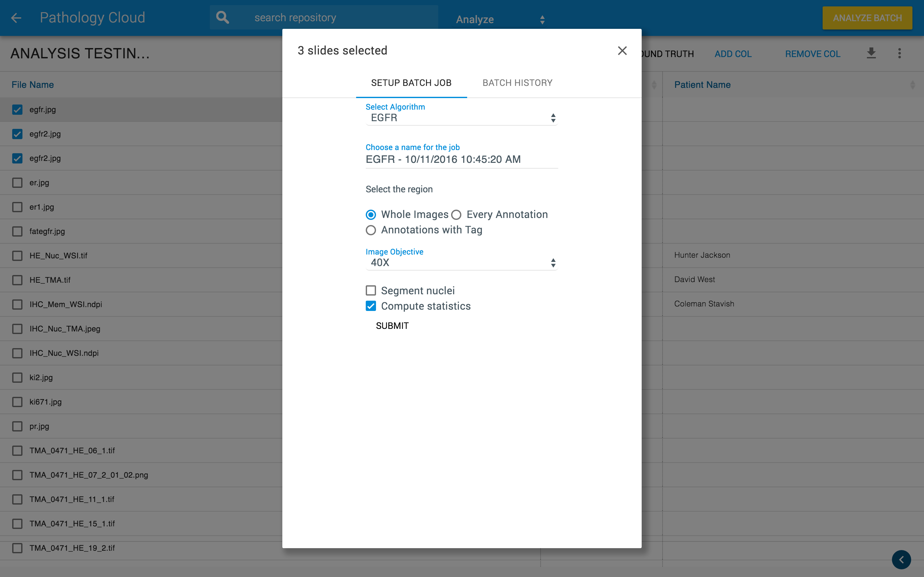Uncheck Compute statistics option
Screen dimensions: 924x577
coord(371,306)
